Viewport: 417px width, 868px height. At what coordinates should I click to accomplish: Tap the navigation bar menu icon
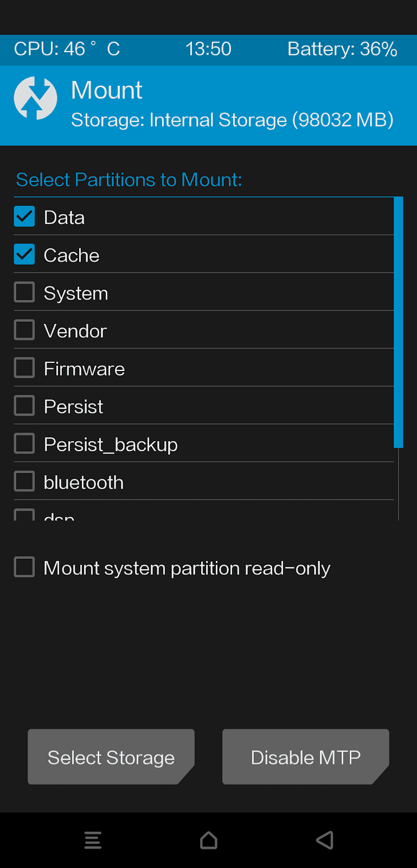click(x=93, y=840)
